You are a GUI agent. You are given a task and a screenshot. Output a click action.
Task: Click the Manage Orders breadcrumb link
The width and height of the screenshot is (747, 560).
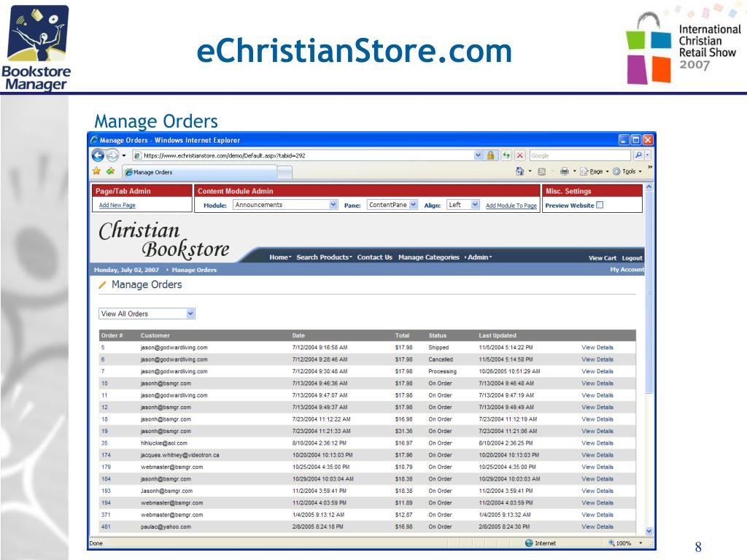[194, 270]
